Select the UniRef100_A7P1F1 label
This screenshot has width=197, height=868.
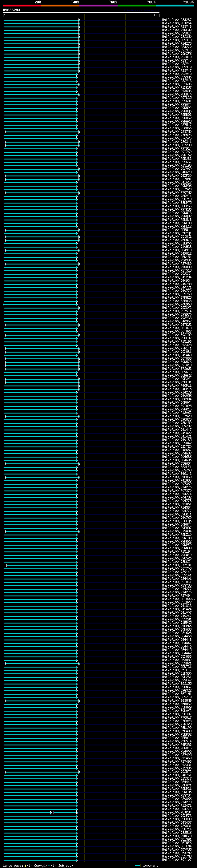coord(177,348)
